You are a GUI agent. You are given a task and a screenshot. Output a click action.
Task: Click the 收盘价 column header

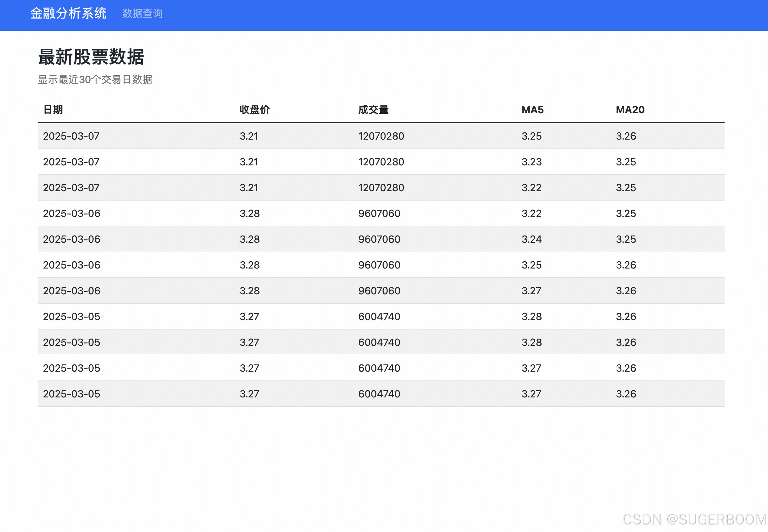[255, 110]
